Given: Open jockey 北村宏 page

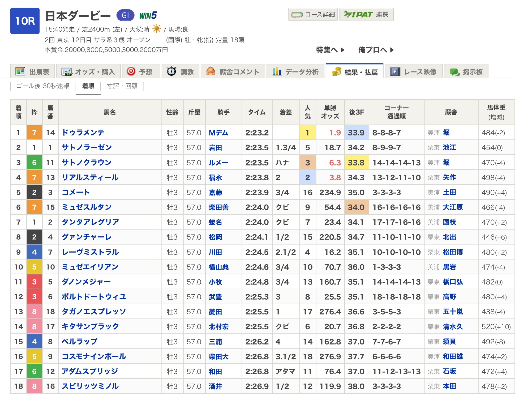Looking at the screenshot, I should 218,326.
